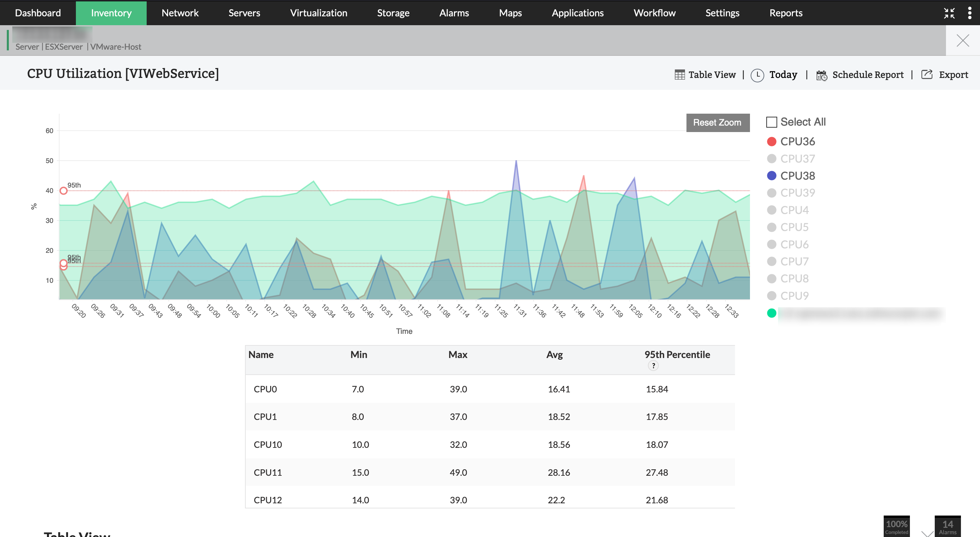
Task: Click the Reset Zoom button
Action: (x=718, y=122)
